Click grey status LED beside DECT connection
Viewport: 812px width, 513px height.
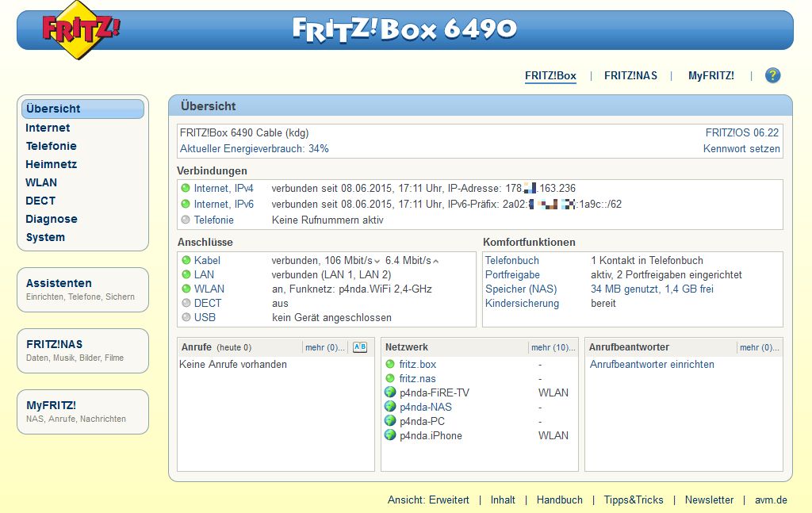186,303
